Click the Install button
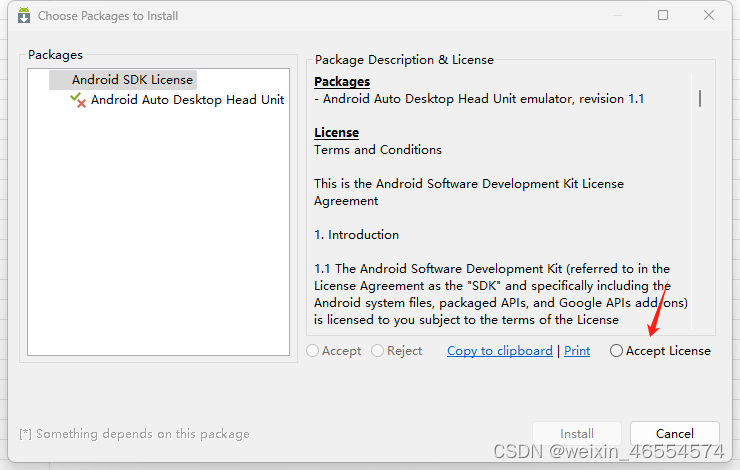The width and height of the screenshot is (740, 470). coord(577,433)
